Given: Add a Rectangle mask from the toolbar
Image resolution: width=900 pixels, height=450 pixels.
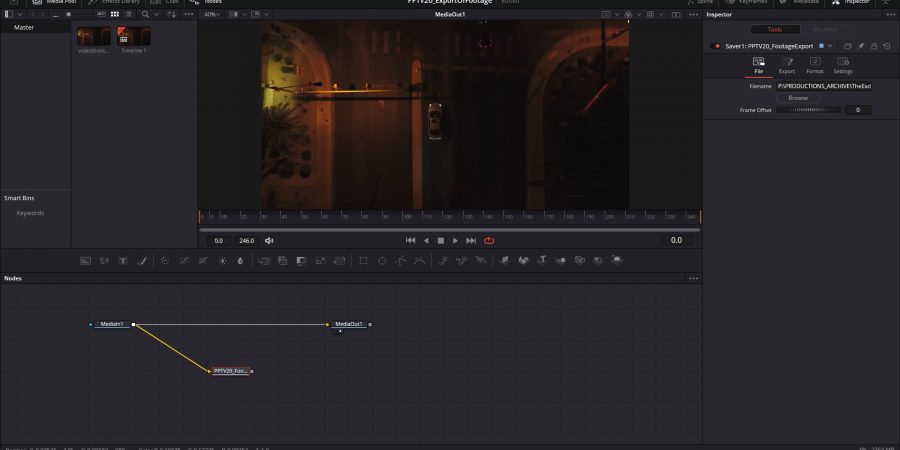Looking at the screenshot, I should point(363,260).
